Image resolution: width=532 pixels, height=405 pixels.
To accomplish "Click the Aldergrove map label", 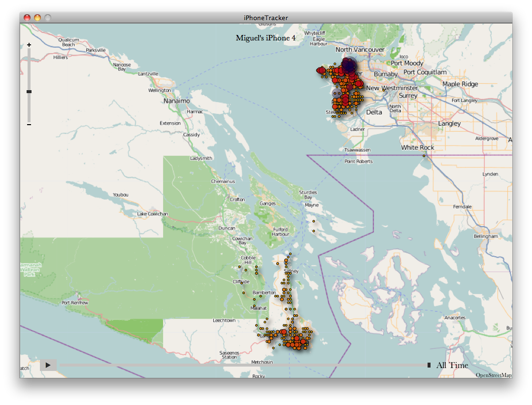I will 487,138.
